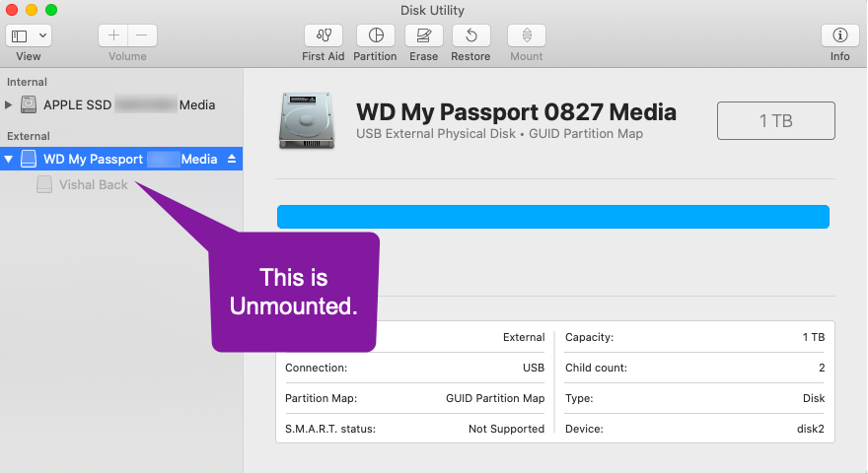Screen dimensions: 868x473
Task: Click the blue disk usage bar
Action: (x=553, y=217)
